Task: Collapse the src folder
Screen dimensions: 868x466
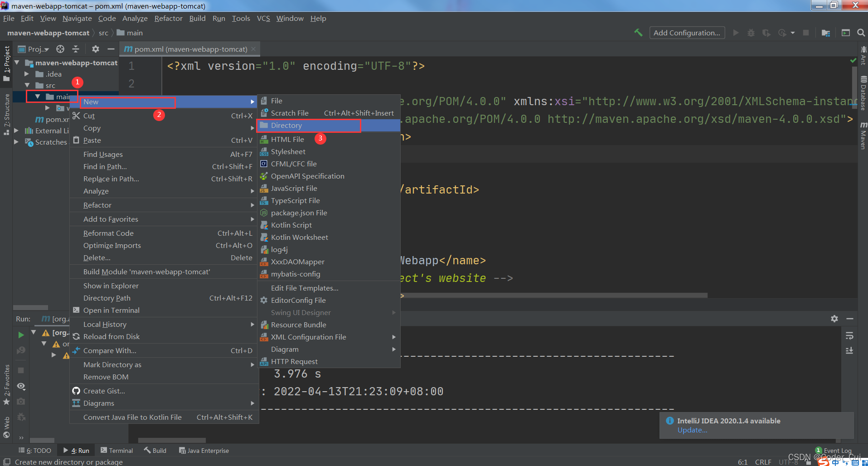Action: pyautogui.click(x=27, y=85)
